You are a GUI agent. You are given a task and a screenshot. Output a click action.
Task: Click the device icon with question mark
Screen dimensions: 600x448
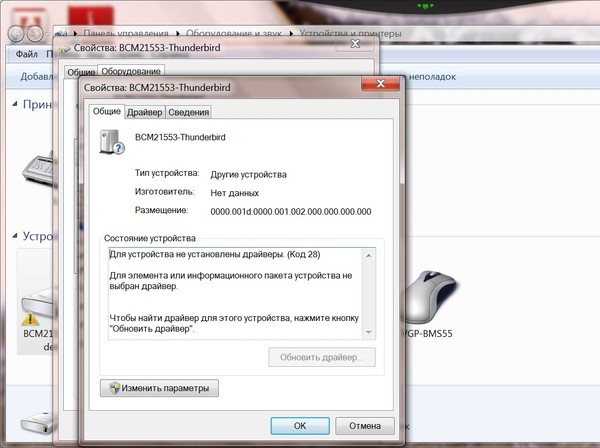112,142
